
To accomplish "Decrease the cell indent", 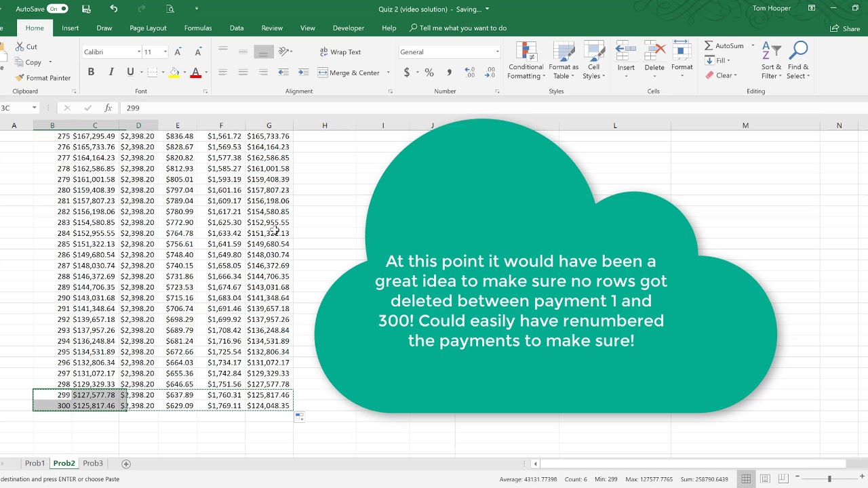I will click(x=283, y=73).
